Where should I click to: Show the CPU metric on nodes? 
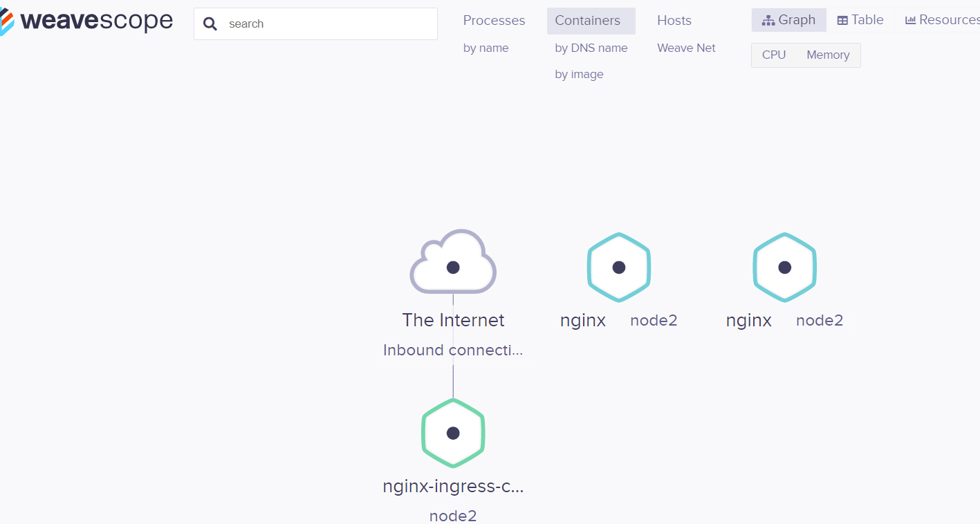pyautogui.click(x=774, y=55)
